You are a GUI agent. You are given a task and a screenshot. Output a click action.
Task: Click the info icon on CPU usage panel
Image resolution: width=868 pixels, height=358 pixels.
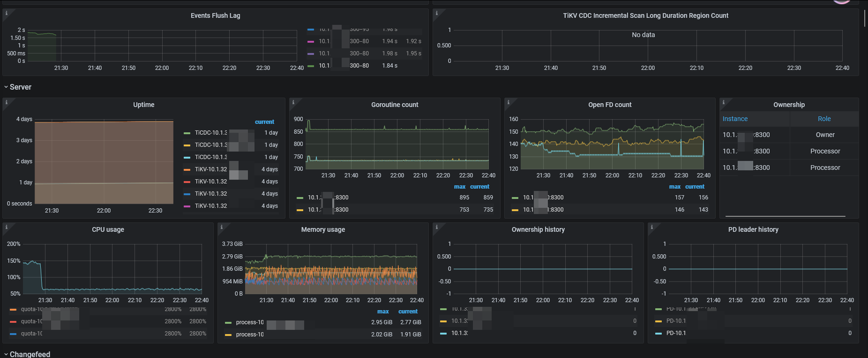(7, 227)
